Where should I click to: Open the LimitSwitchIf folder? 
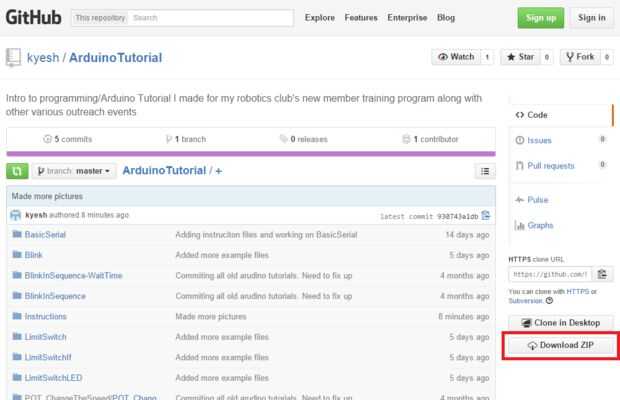48,357
